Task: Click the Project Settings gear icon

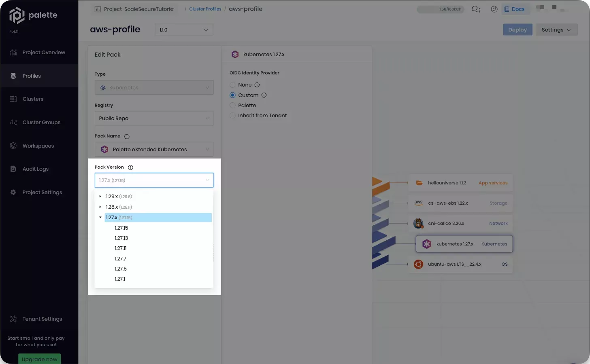Action: click(13, 193)
